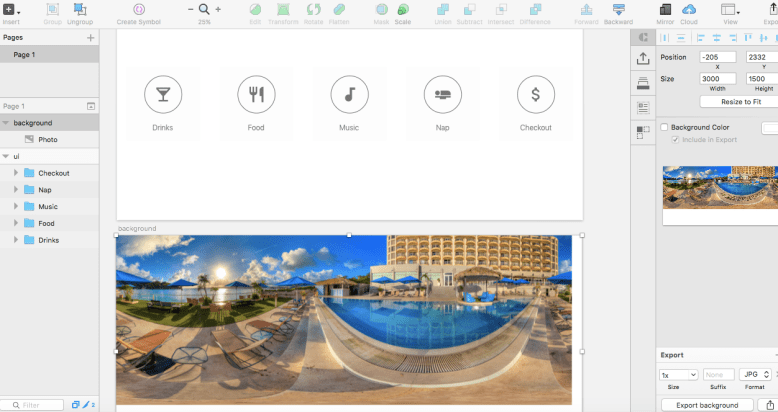The height and width of the screenshot is (412, 778).
Task: Select the Edit tool
Action: [x=255, y=9]
